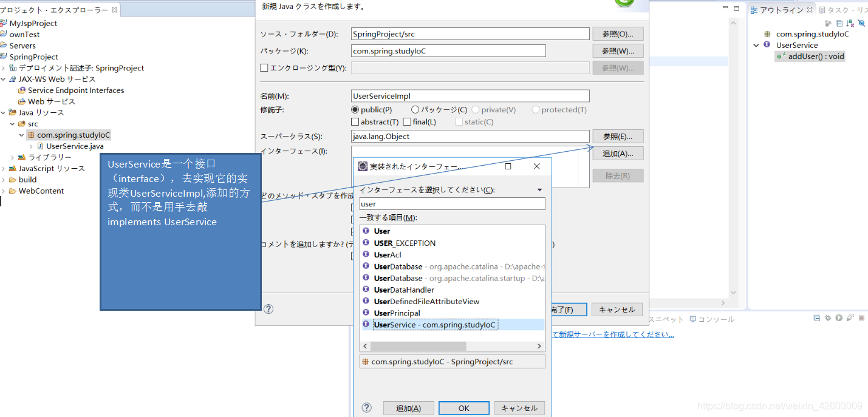Click the start server in profile mode icon

pos(850,318)
